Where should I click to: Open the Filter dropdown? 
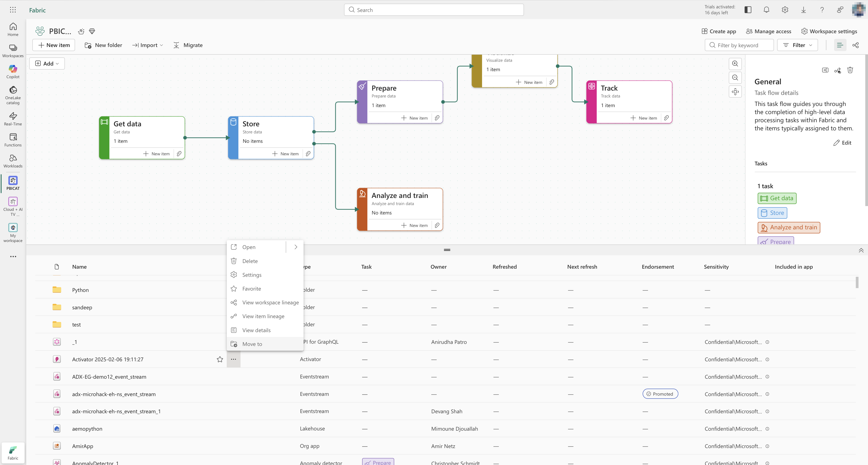coord(797,45)
